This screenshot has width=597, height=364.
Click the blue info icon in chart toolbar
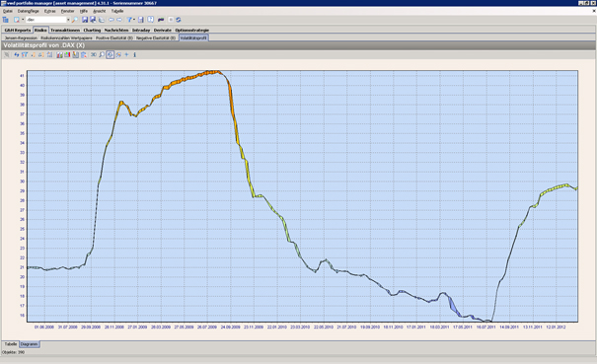coord(134,55)
